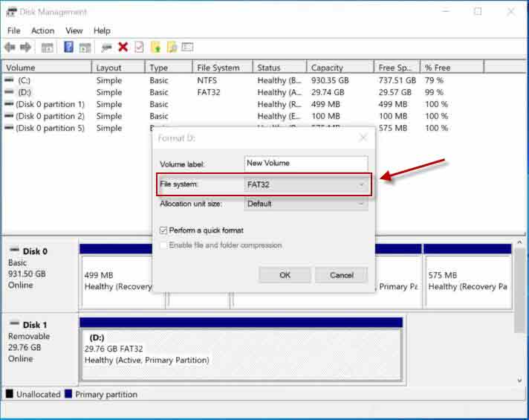This screenshot has width=529, height=420.
Task: Sort by the Volume column header
Action: (x=47, y=68)
